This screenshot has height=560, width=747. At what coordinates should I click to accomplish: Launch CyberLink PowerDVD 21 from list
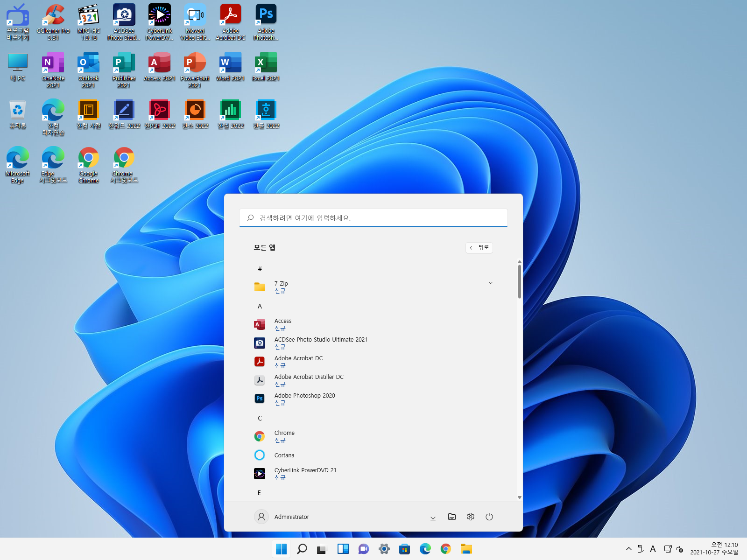[373, 474]
